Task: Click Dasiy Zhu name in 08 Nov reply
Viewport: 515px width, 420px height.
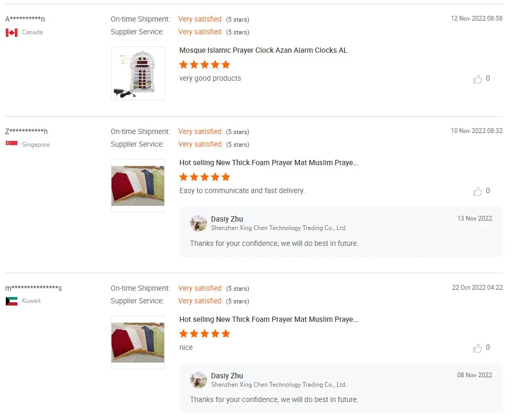Action: tap(227, 376)
